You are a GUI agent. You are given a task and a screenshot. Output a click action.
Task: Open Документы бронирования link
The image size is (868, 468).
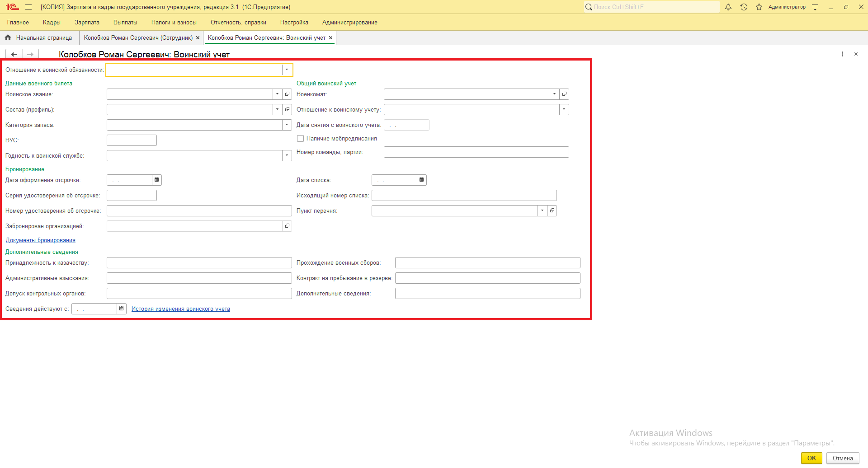click(41, 240)
